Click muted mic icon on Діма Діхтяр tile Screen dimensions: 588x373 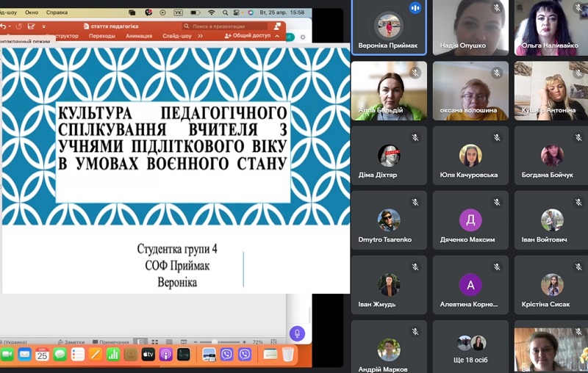click(415, 137)
